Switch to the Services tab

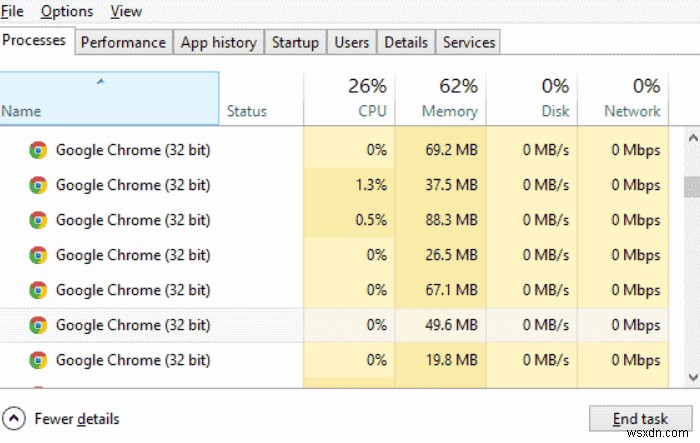tap(469, 42)
